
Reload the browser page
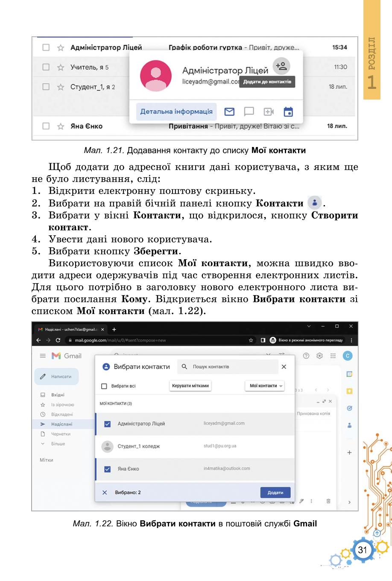point(58,340)
